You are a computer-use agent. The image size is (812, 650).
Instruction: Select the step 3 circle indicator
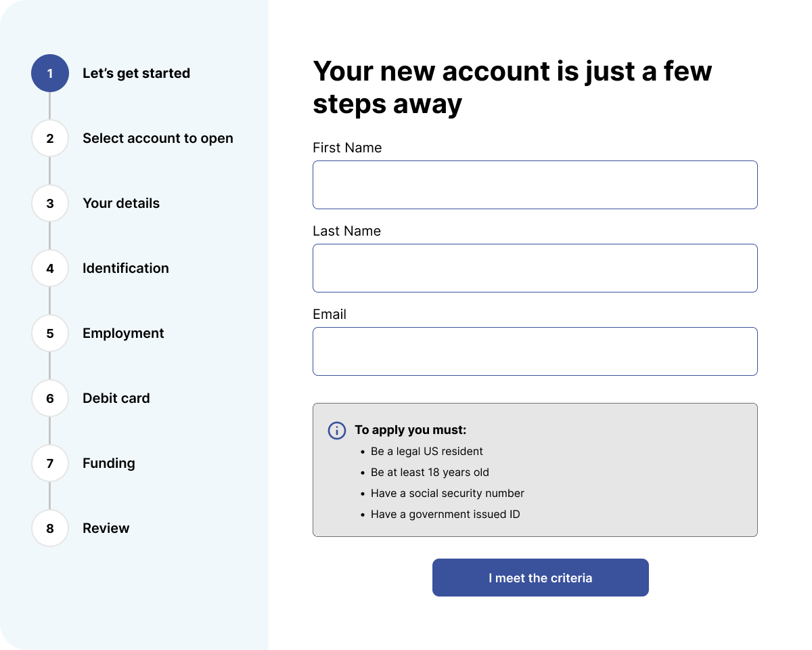point(50,203)
